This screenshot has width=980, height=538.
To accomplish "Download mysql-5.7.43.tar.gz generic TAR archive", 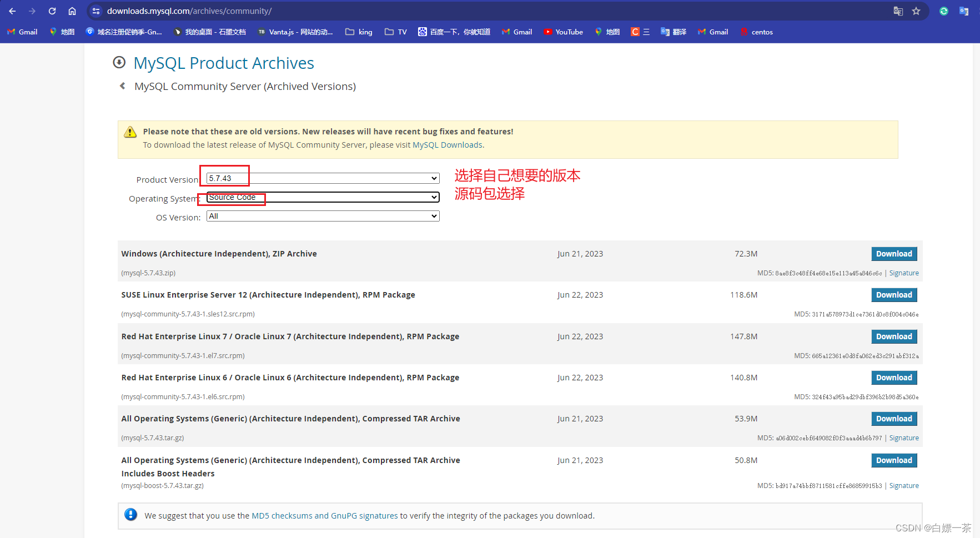I will (x=894, y=419).
